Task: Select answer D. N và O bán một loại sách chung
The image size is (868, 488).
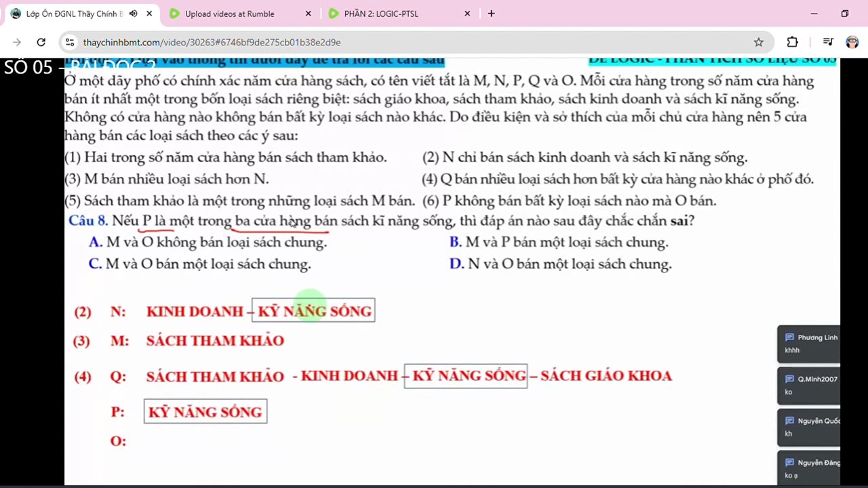Action: pyautogui.click(x=561, y=264)
